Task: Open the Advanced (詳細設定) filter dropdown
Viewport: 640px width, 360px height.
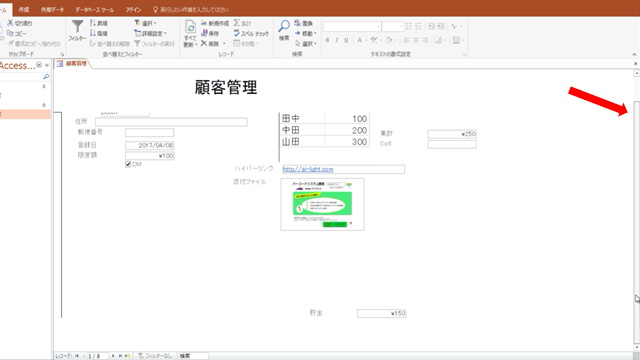Action: coord(150,33)
